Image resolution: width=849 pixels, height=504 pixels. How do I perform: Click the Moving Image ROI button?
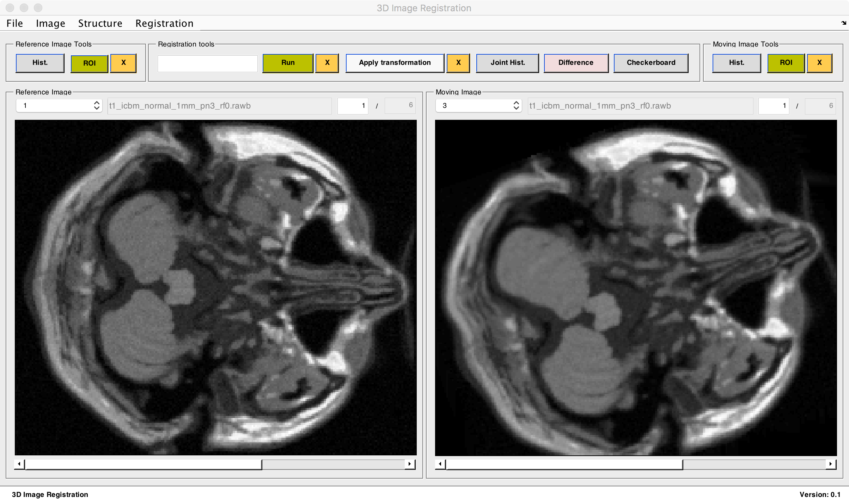coord(786,63)
